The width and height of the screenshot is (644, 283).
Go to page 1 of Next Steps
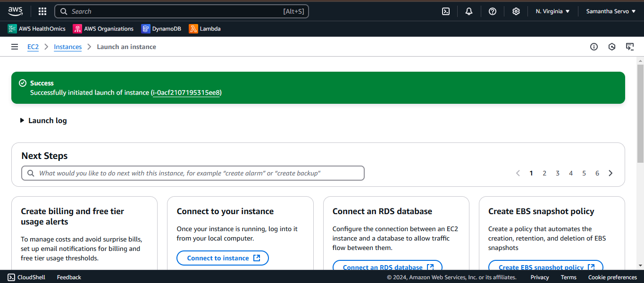pos(531,173)
